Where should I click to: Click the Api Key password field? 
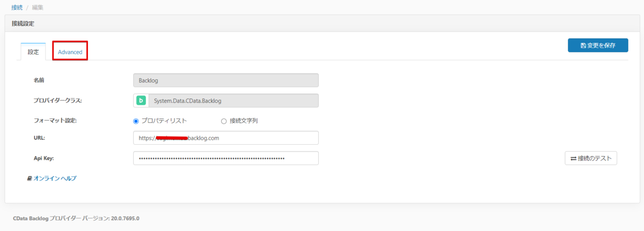226,158
